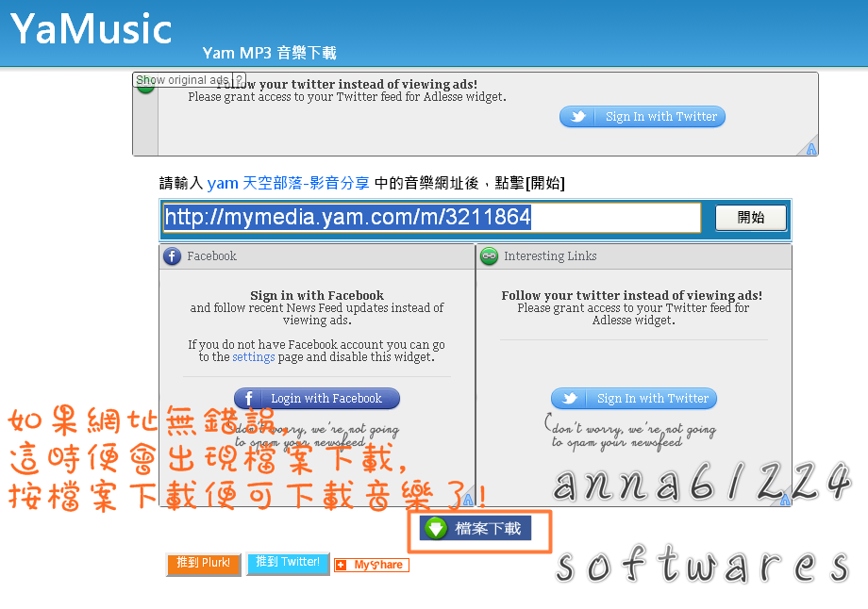The height and width of the screenshot is (609, 868).
Task: Click the Facebook logo icon in widget header
Action: point(172,256)
